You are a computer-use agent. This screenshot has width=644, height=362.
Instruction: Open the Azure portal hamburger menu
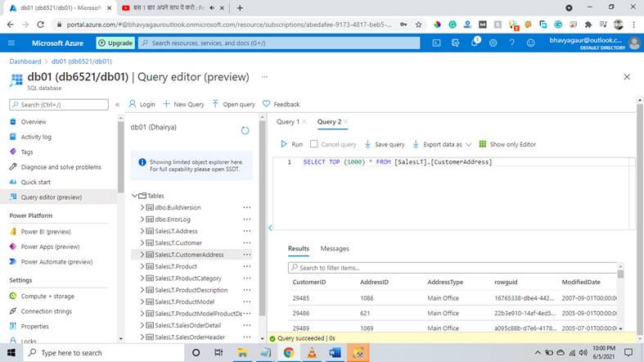tap(11, 43)
